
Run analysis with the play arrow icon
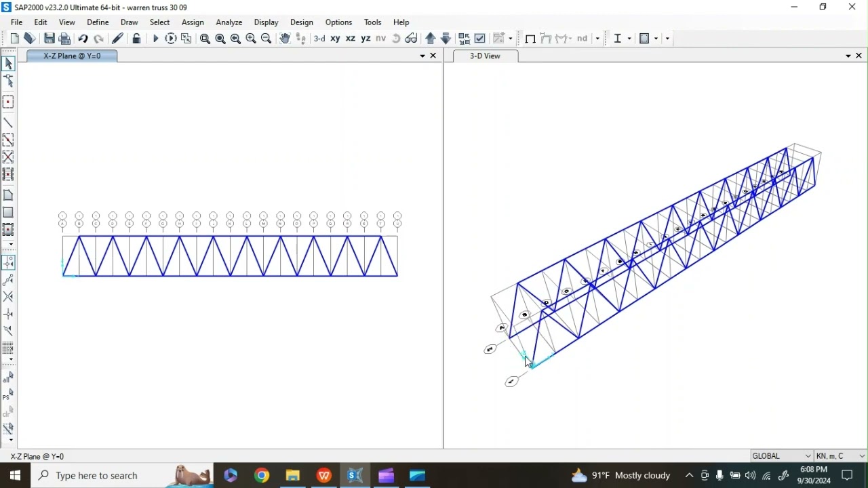pyautogui.click(x=155, y=39)
